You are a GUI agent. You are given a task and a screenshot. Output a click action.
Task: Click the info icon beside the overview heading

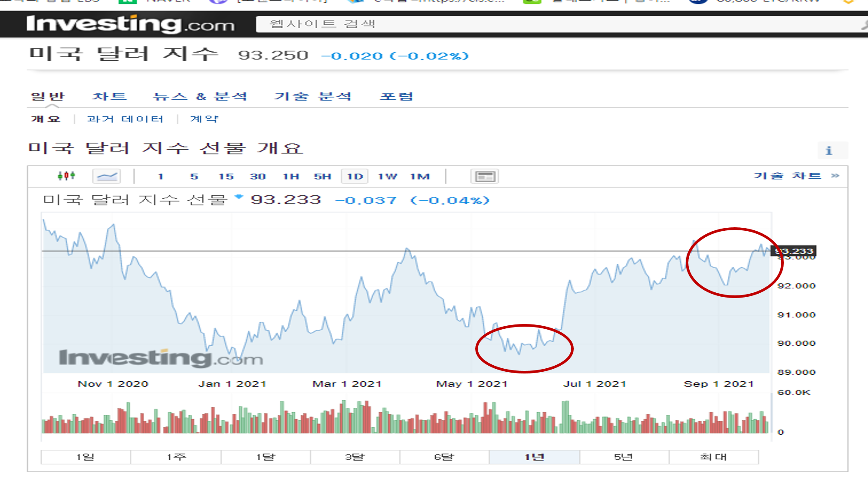pyautogui.click(x=829, y=151)
